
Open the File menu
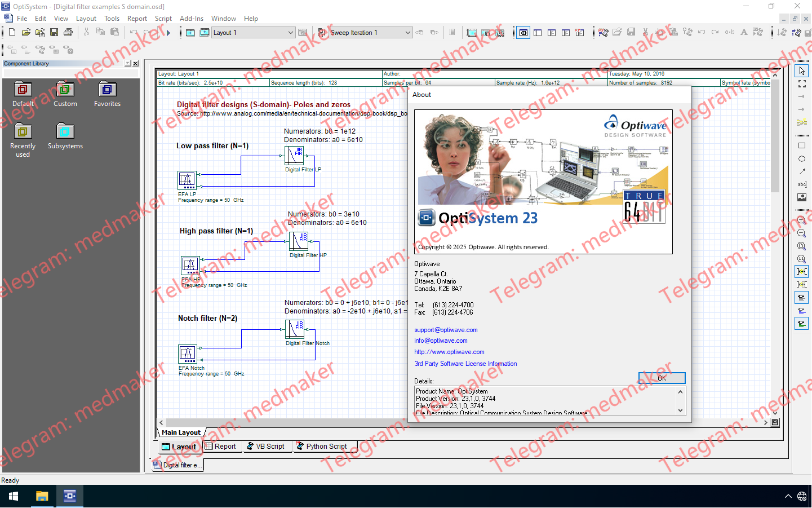[x=22, y=19]
